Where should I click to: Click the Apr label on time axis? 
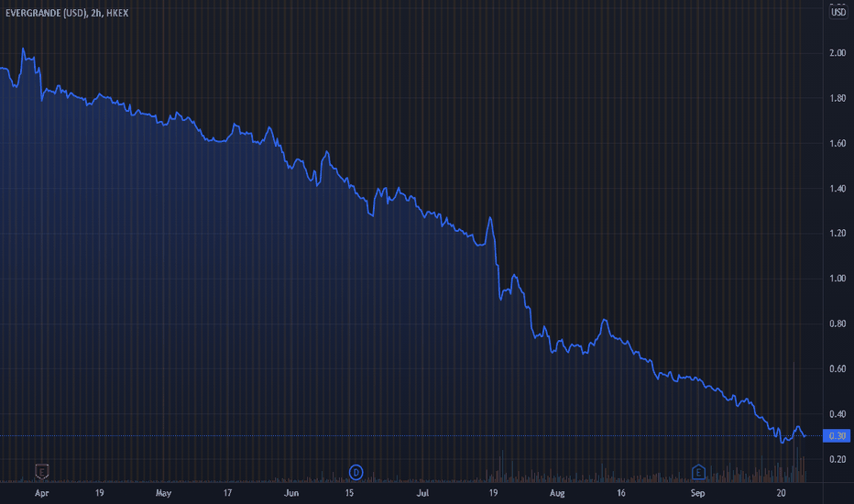tap(42, 493)
